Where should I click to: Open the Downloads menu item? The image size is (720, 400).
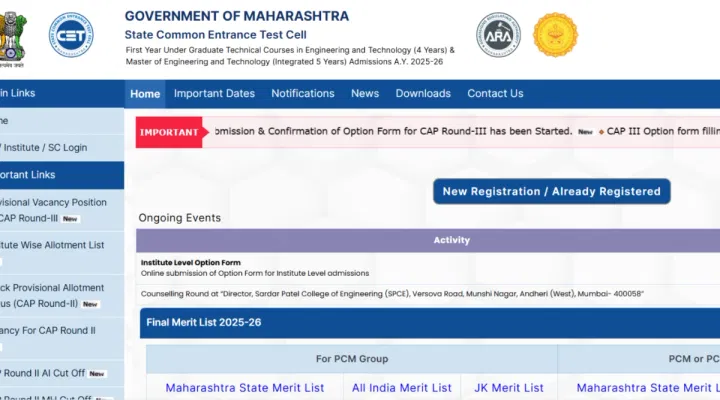423,94
